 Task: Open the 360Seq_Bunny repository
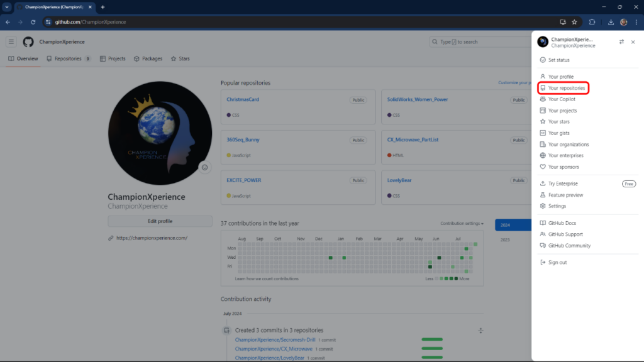tap(243, 140)
